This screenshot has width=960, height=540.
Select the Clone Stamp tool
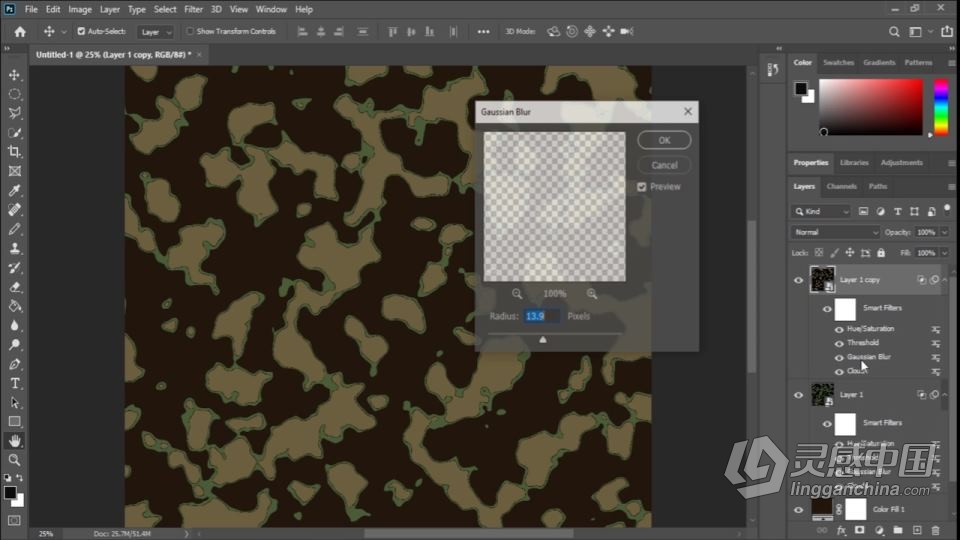coord(15,249)
